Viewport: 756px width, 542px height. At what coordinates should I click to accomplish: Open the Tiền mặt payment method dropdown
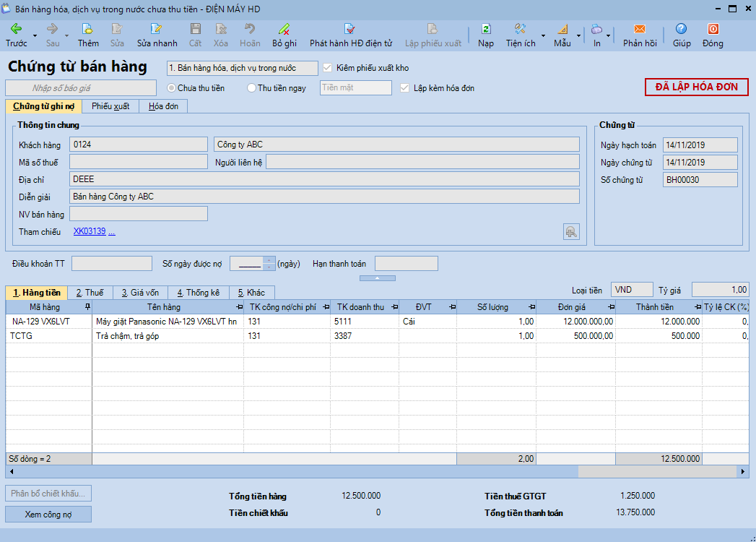coord(356,88)
